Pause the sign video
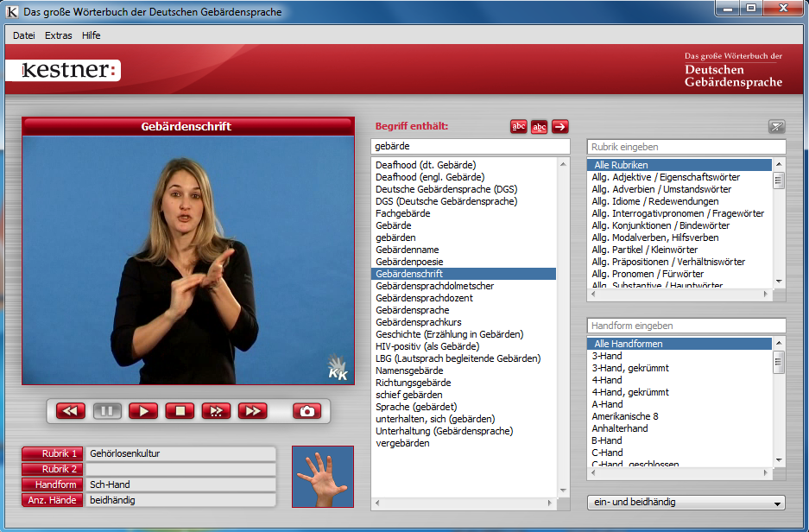The image size is (809, 532). [x=107, y=411]
